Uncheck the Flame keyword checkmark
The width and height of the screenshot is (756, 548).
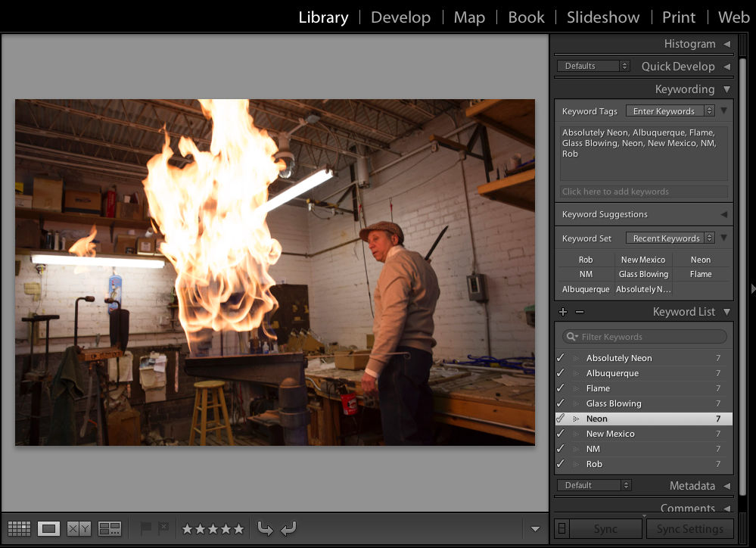click(560, 388)
